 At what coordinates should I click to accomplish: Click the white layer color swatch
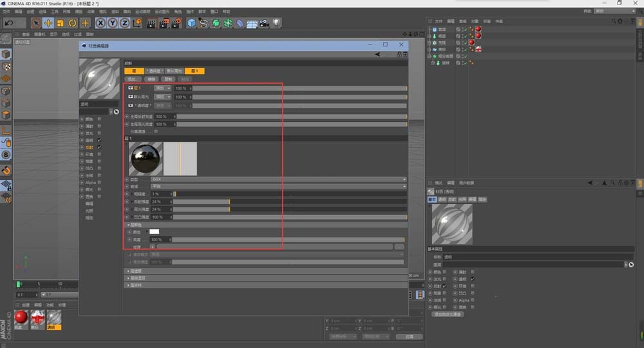click(x=155, y=232)
